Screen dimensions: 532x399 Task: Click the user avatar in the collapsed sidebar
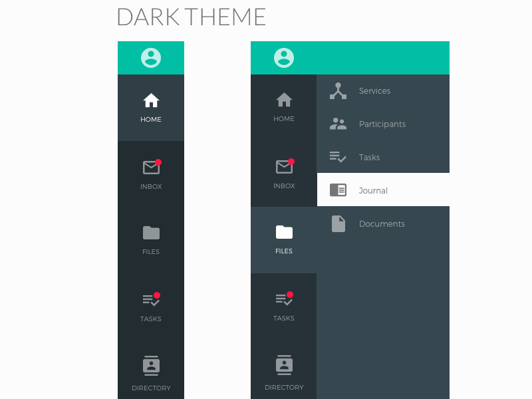(x=151, y=58)
